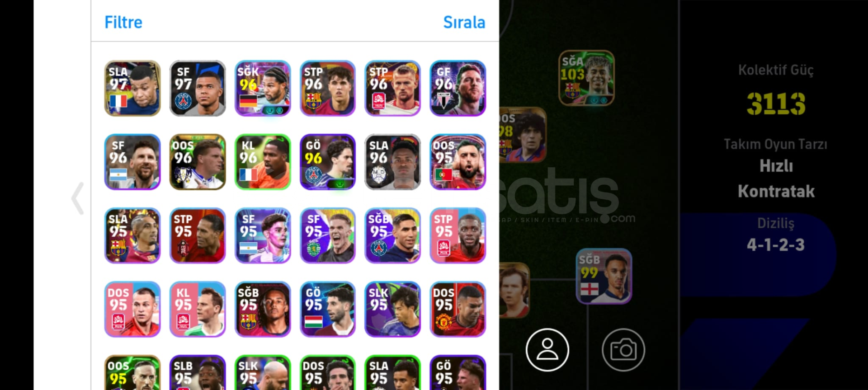Image resolution: width=868 pixels, height=390 pixels.
Task: Select the SLK 95 player card
Action: point(393,309)
